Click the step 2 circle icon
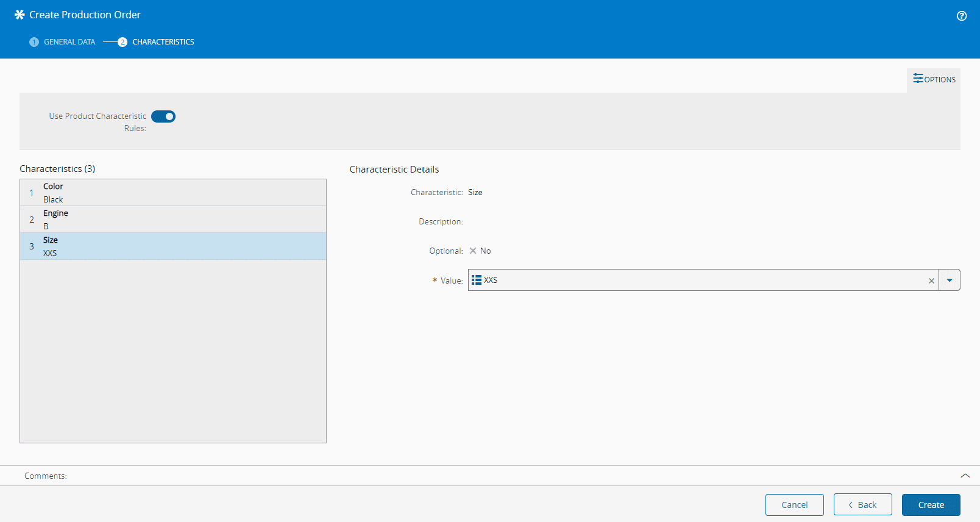980x522 pixels. pyautogui.click(x=122, y=42)
